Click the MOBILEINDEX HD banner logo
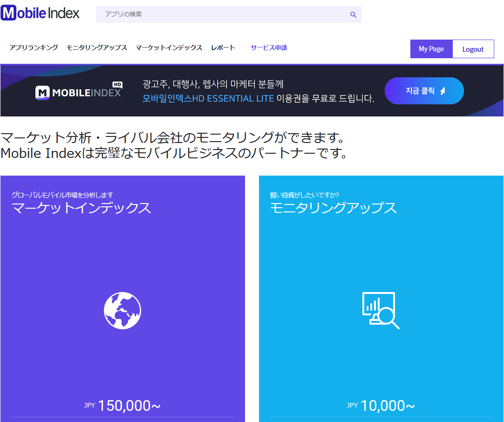504x422 pixels. 79,91
